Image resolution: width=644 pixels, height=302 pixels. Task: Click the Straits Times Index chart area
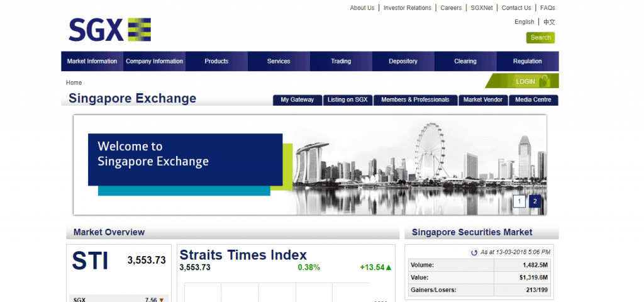tap(277, 292)
